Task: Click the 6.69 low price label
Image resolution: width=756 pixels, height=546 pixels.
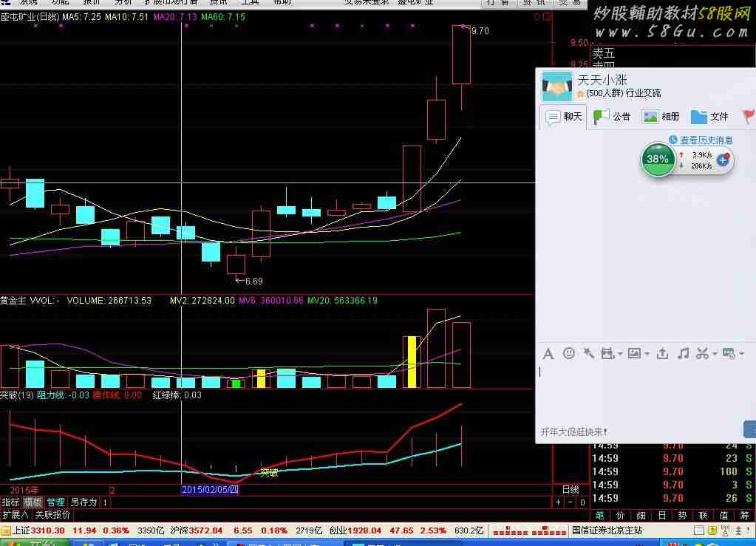Action: click(254, 281)
